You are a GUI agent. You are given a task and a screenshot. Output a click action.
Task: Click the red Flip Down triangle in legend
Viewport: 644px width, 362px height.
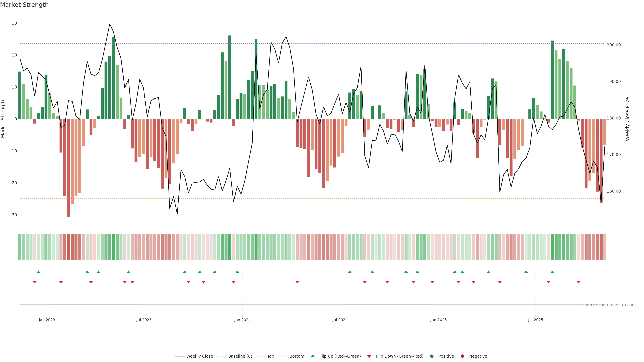coord(369,356)
